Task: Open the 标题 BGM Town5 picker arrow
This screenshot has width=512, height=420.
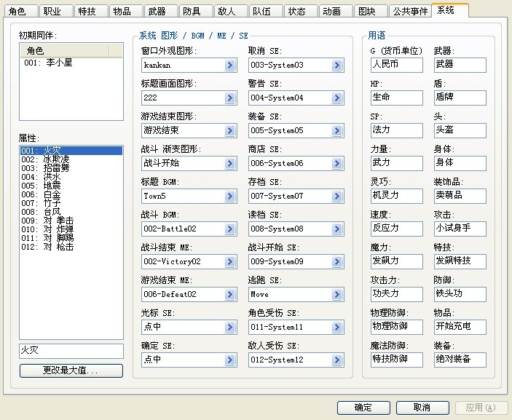Action: point(230,196)
